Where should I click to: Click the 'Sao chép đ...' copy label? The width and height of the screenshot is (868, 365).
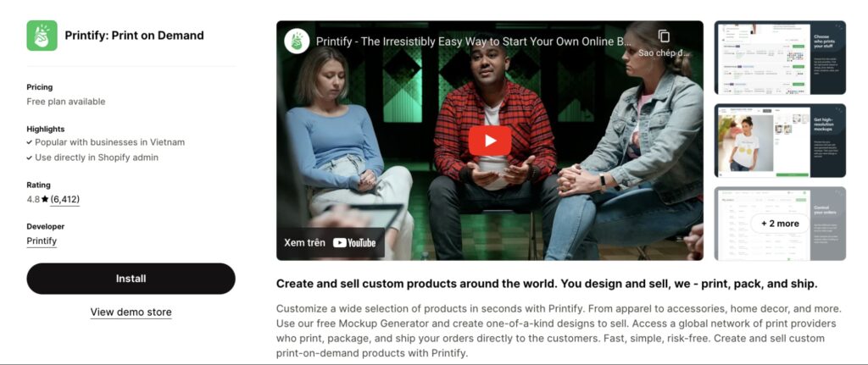[664, 53]
